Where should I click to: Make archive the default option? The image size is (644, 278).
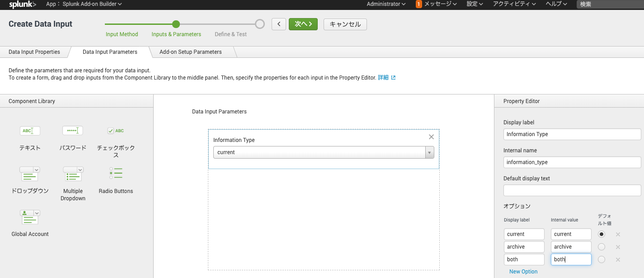click(x=602, y=247)
